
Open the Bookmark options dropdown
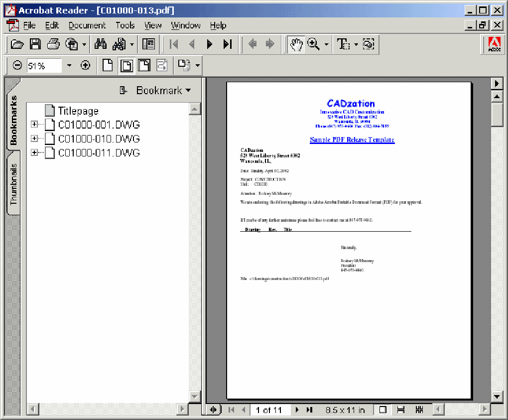164,90
